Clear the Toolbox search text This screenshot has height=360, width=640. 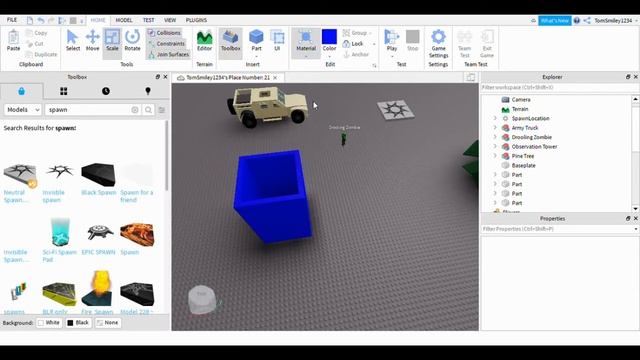pyautogui.click(x=135, y=110)
